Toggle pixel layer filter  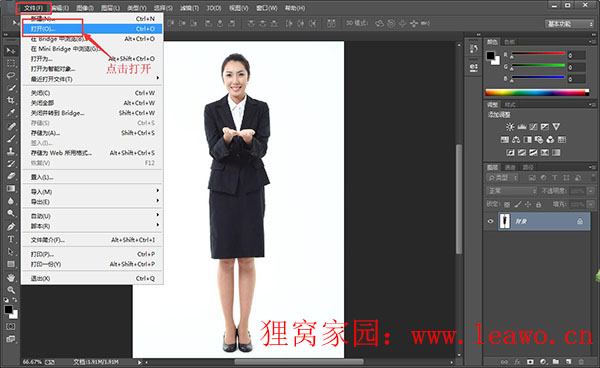tap(532, 178)
